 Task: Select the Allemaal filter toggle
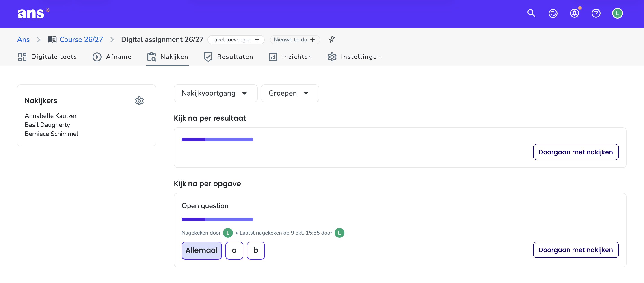201,250
